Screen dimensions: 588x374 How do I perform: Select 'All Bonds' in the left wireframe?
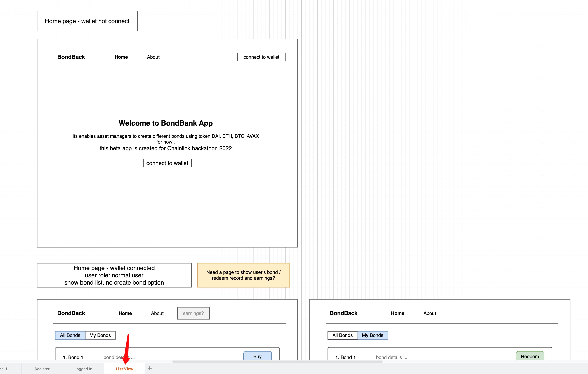click(70, 335)
